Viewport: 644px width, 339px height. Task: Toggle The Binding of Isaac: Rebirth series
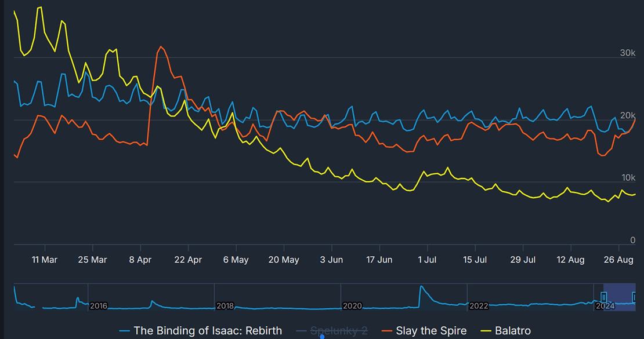click(200, 330)
